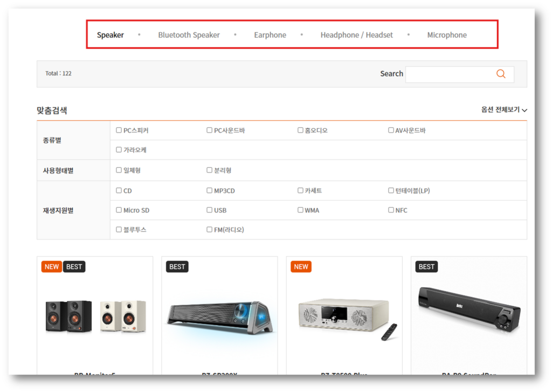The height and width of the screenshot is (392, 552).
Task: Click the NEW badge on first product
Action: [52, 266]
